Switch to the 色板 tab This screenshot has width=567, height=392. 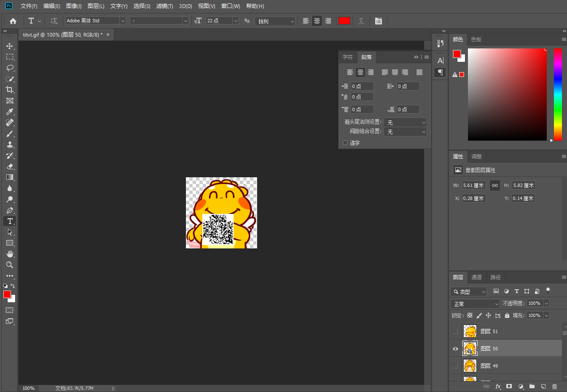[476, 39]
